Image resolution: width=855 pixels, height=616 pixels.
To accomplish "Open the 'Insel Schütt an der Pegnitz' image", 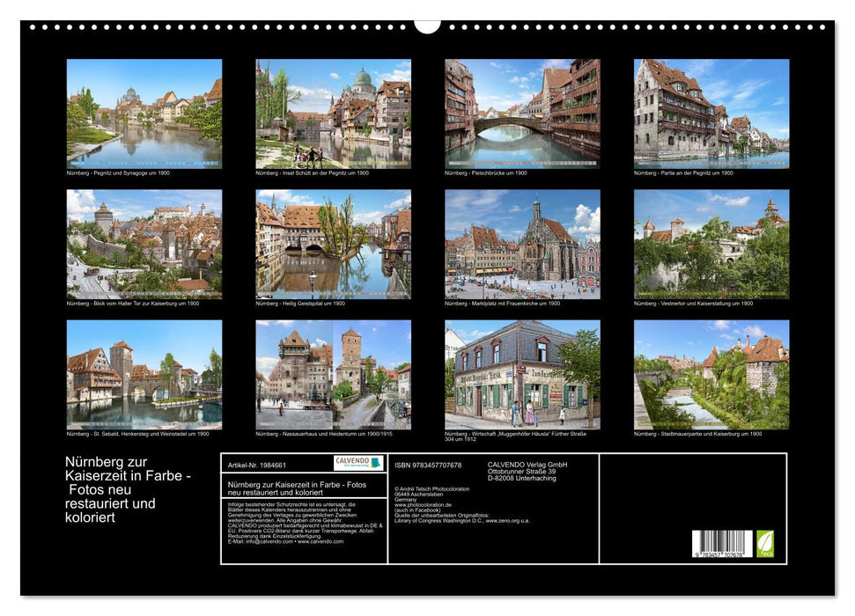I will (x=332, y=114).
